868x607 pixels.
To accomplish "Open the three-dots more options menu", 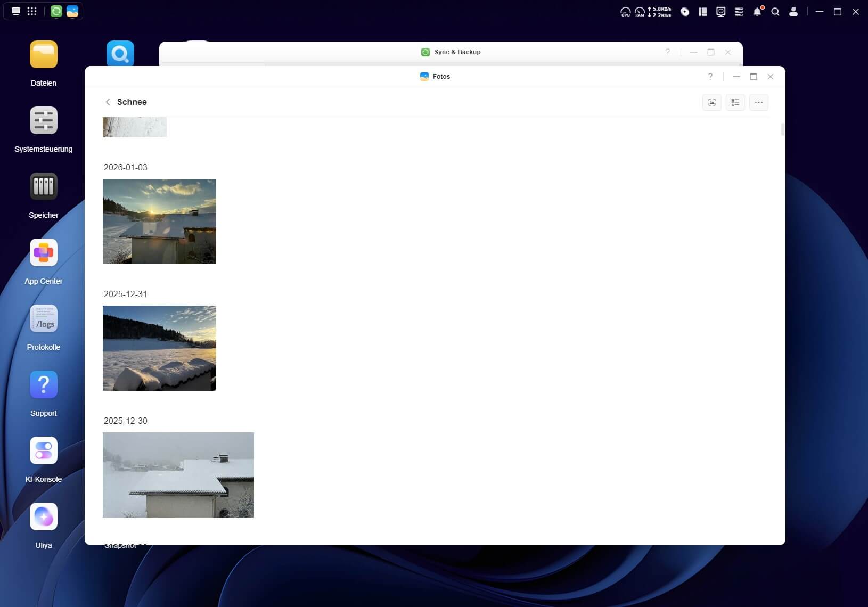I will [x=758, y=102].
